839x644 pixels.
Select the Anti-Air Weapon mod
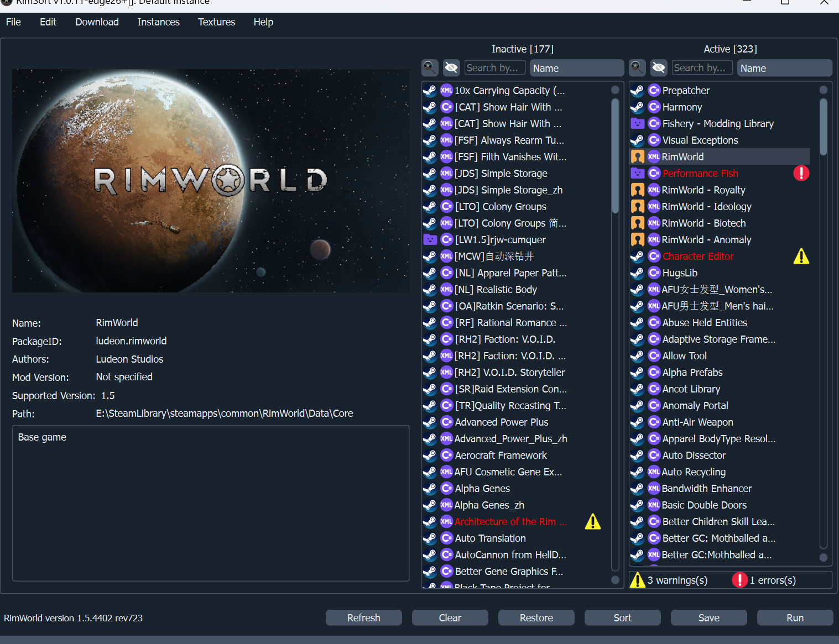tap(720, 422)
